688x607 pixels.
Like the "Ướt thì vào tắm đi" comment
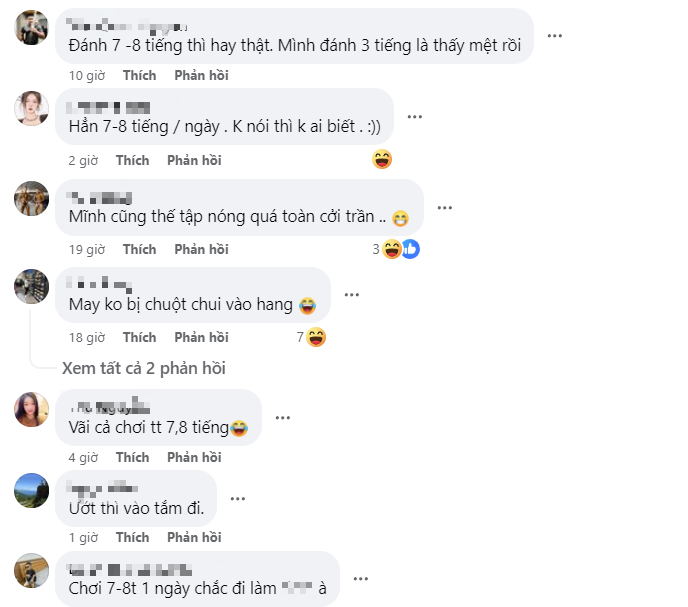click(132, 537)
